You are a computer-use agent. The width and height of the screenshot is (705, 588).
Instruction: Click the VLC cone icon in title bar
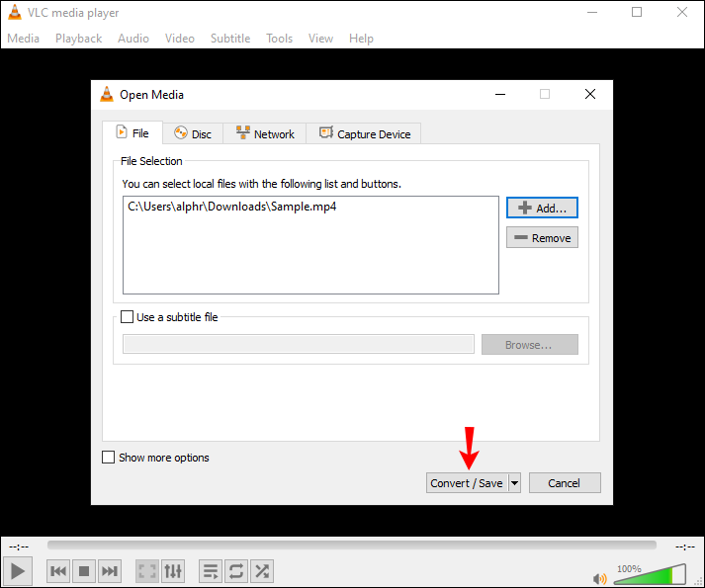point(15,12)
